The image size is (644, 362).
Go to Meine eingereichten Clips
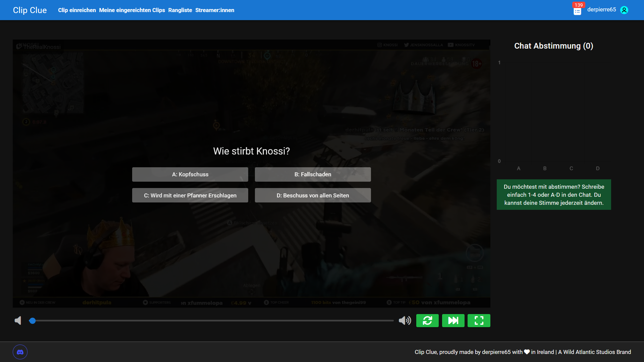click(x=132, y=10)
